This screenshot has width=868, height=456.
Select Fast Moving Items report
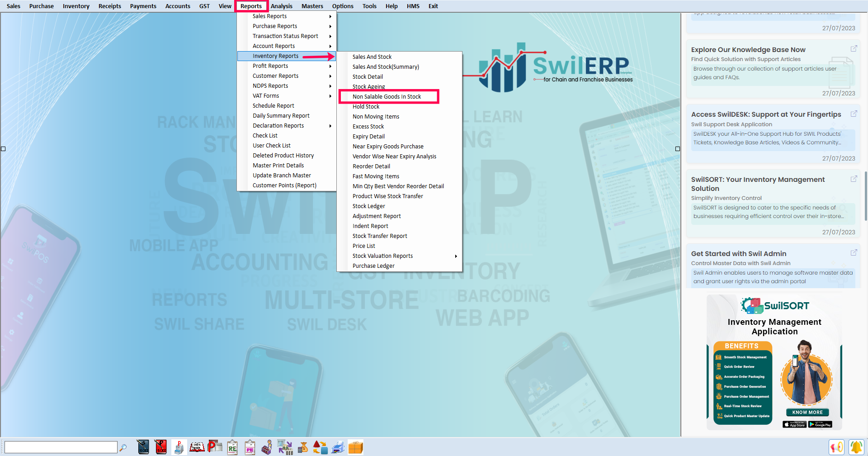(x=400, y=176)
